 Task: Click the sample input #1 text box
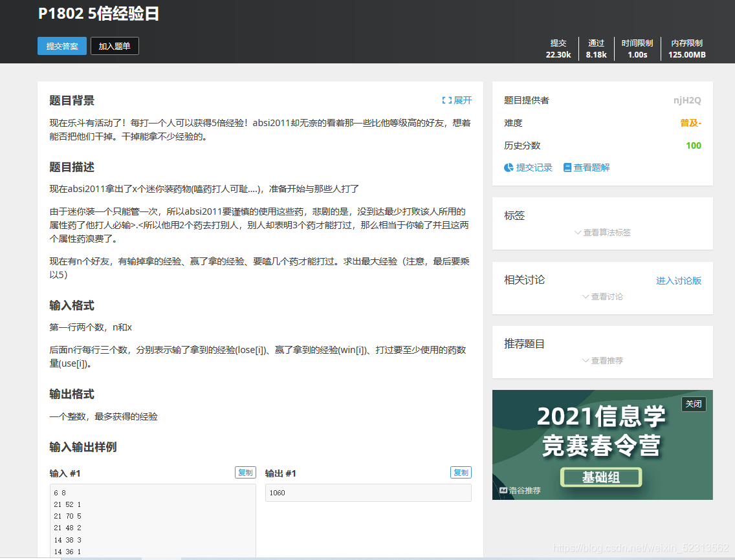[x=153, y=521]
